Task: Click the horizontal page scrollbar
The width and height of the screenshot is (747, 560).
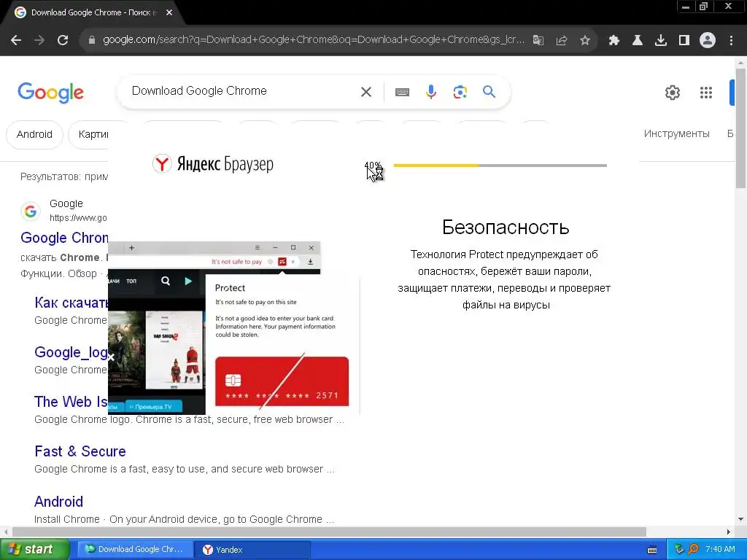Action: [329, 532]
